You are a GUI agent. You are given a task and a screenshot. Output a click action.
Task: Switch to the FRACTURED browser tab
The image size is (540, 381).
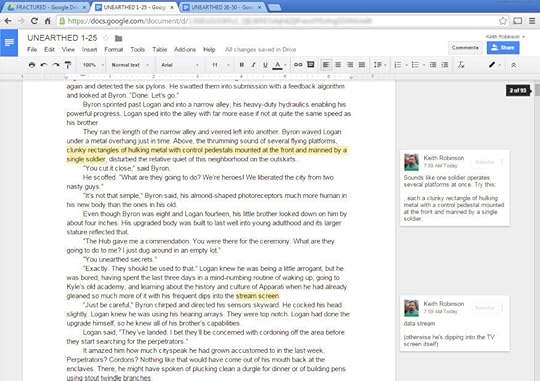point(46,7)
